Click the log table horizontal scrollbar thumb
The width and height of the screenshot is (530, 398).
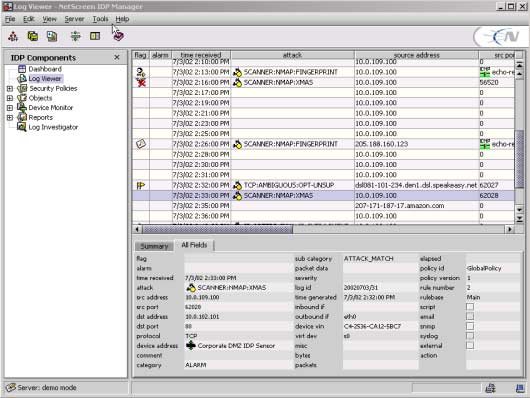tap(217, 230)
